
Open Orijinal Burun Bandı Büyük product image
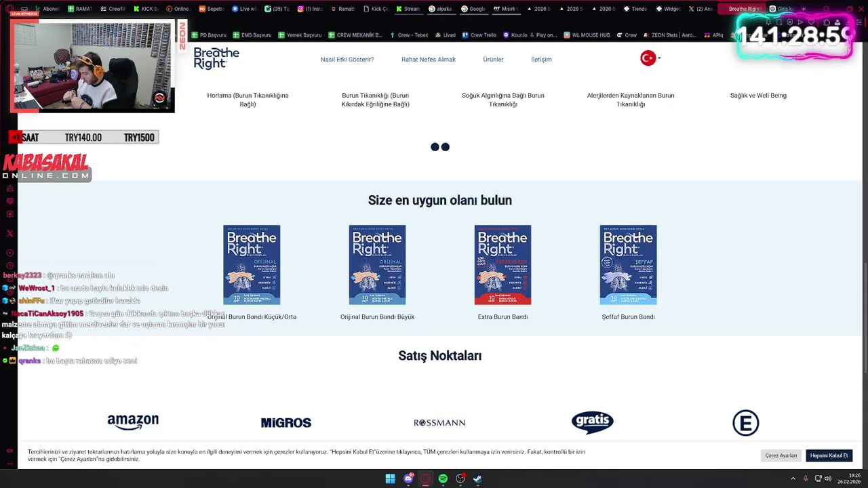tap(377, 264)
